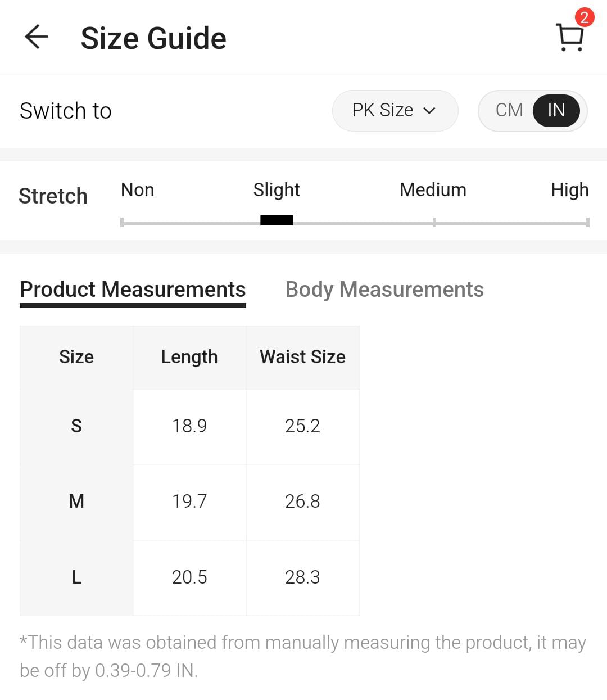Screen dimensions: 607x700
Task: Open the PK Size dropdown
Action: [x=395, y=110]
